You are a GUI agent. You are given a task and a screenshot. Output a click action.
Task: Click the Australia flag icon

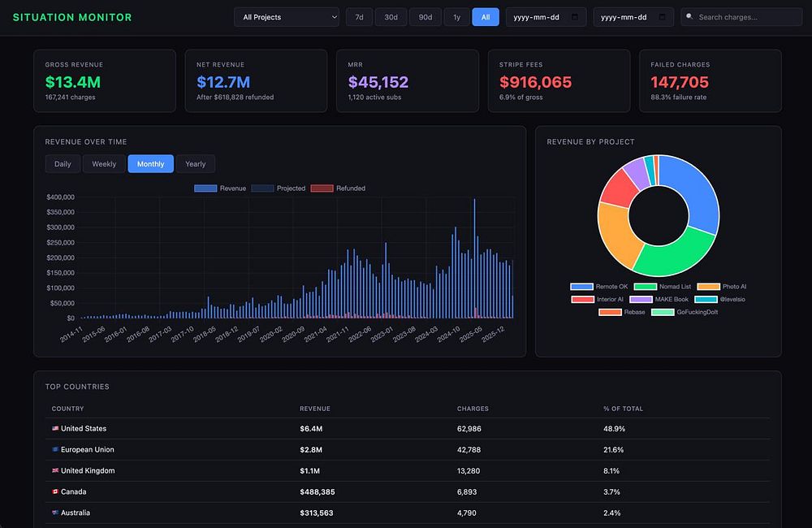coord(55,513)
